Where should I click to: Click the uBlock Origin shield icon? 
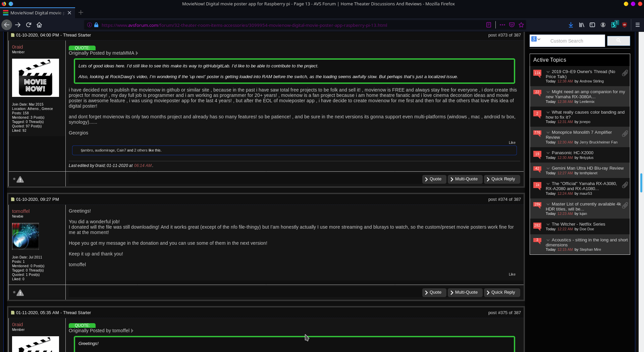click(625, 25)
